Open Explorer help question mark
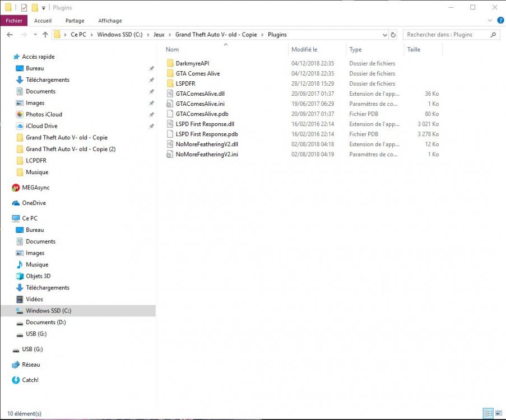Image resolution: width=506 pixels, height=420 pixels. 500,20
